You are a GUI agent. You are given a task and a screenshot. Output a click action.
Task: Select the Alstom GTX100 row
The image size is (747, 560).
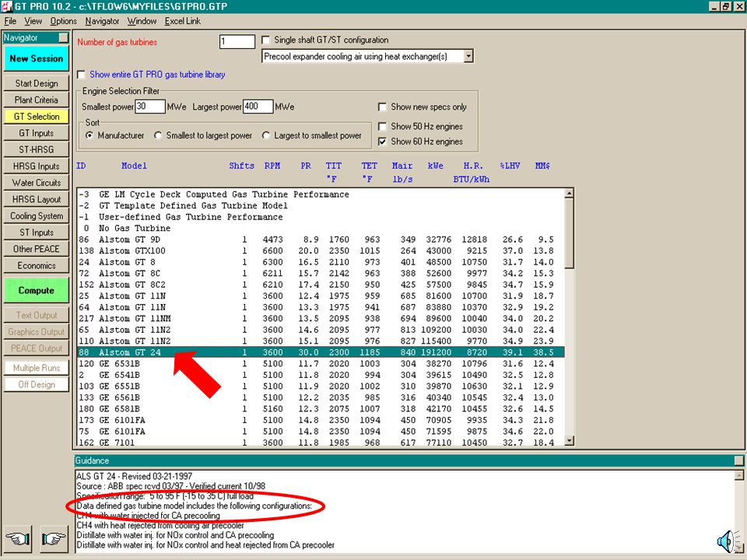(321, 251)
